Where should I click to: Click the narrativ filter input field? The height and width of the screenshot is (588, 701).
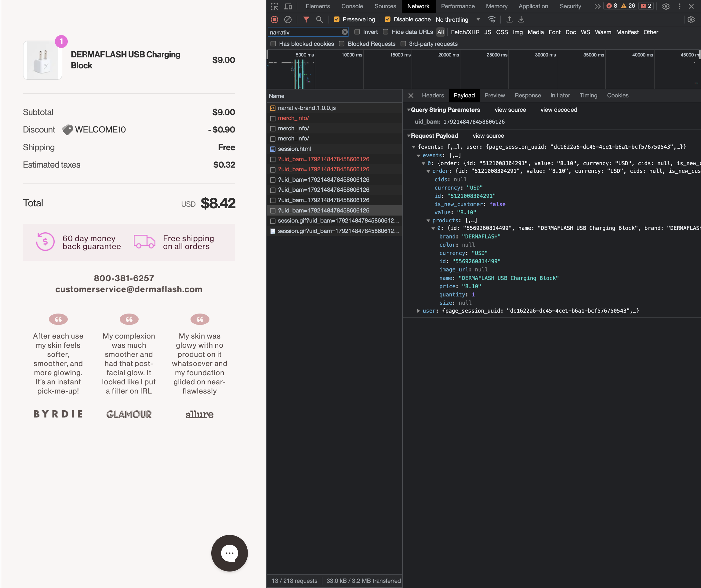[304, 32]
